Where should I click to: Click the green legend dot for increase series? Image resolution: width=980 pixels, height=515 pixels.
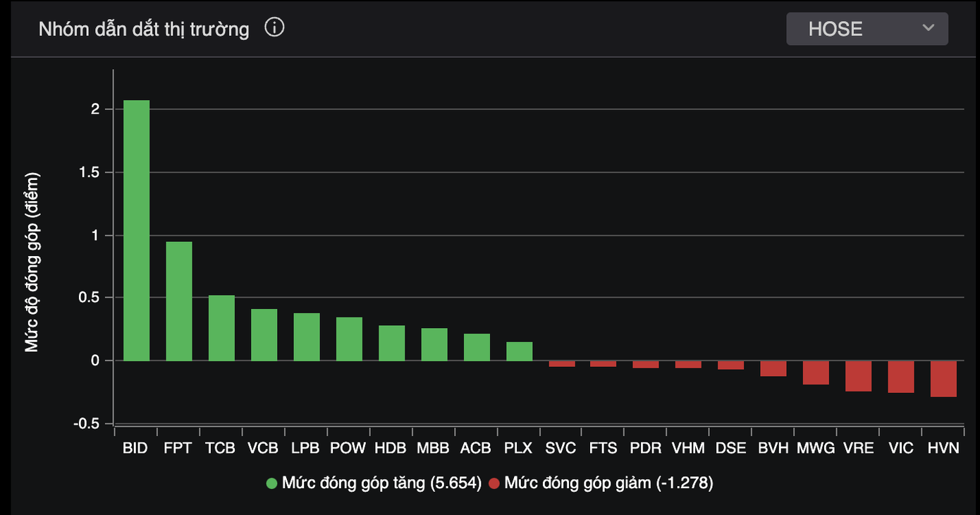coord(271,483)
